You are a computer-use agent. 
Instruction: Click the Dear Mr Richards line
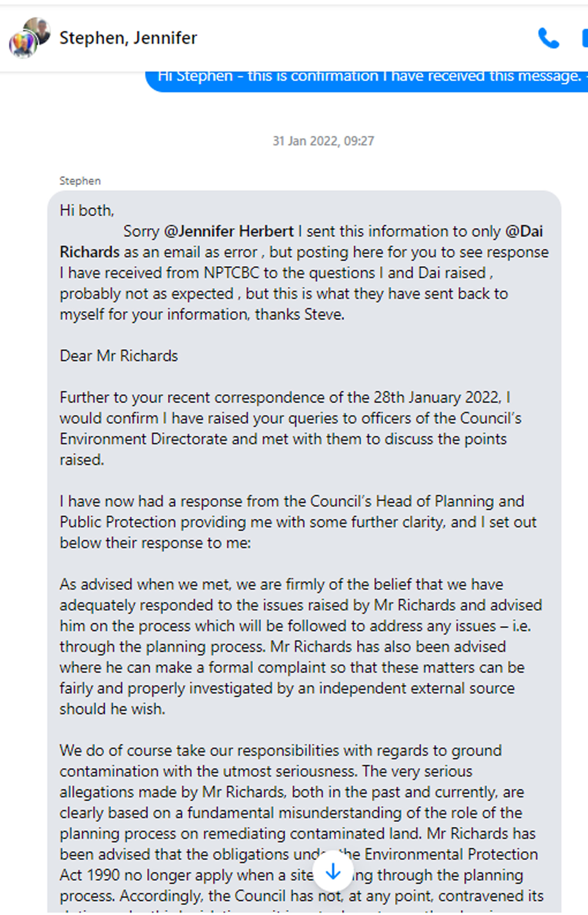[119, 356]
